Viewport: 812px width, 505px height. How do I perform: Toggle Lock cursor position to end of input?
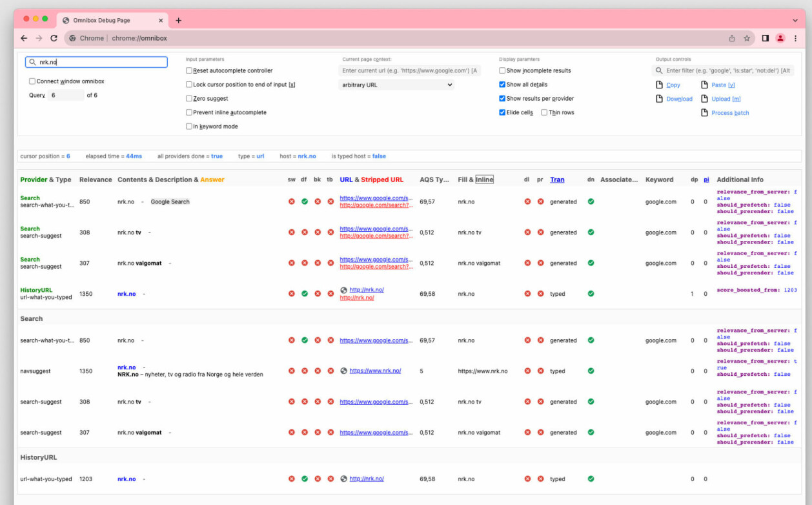(189, 85)
